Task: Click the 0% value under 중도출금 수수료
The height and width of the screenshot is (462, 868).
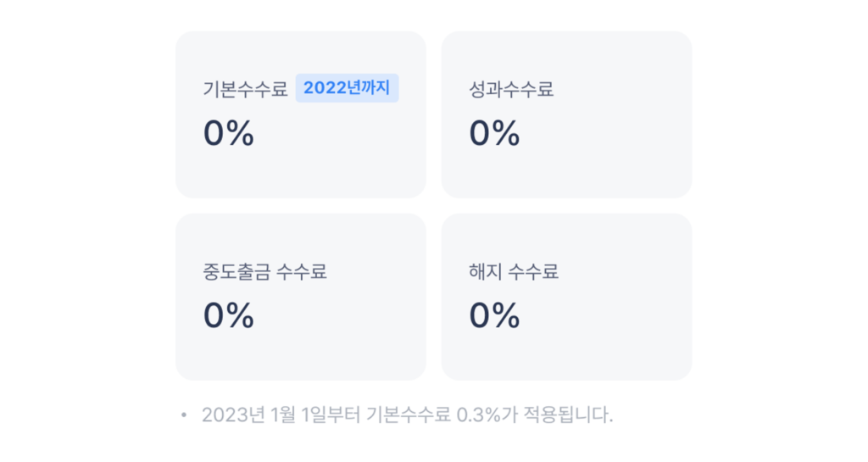Action: pos(229,315)
